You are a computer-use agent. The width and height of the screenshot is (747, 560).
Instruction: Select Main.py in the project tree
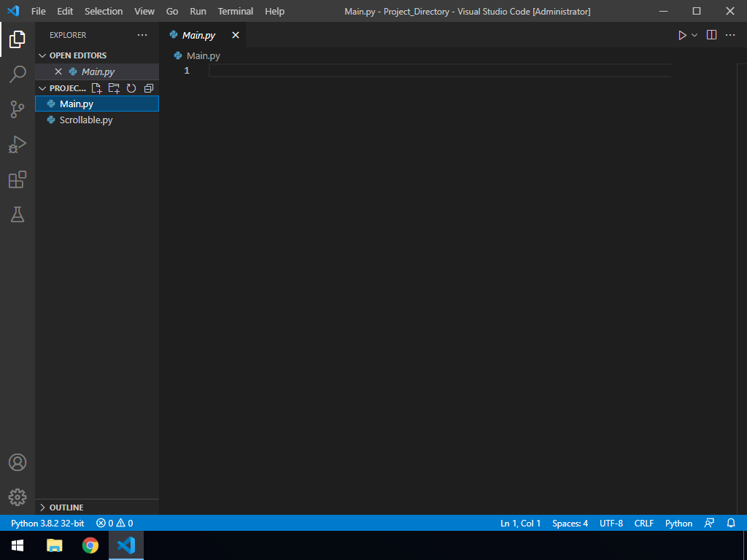(x=97, y=104)
